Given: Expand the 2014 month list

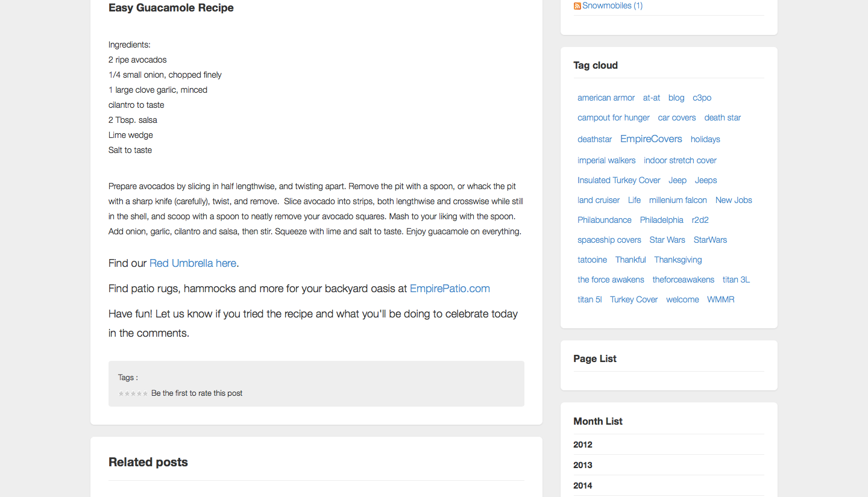Looking at the screenshot, I should click(x=583, y=486).
